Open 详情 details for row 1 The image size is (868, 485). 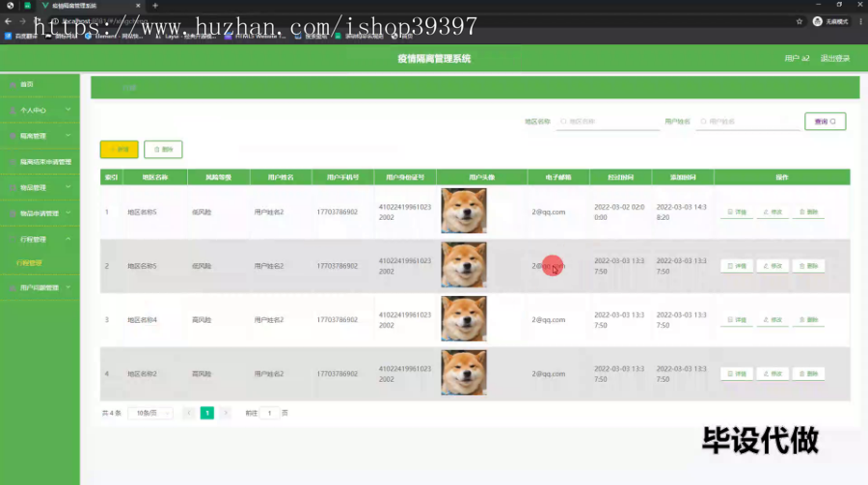pos(737,212)
